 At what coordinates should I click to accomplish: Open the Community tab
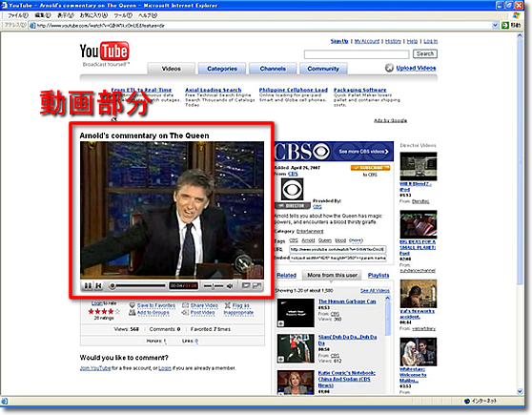point(323,69)
